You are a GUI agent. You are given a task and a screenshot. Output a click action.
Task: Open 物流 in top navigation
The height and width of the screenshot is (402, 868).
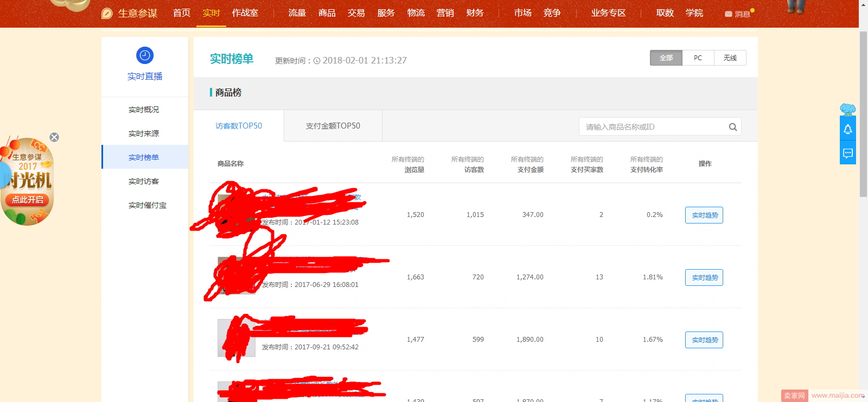click(x=416, y=13)
